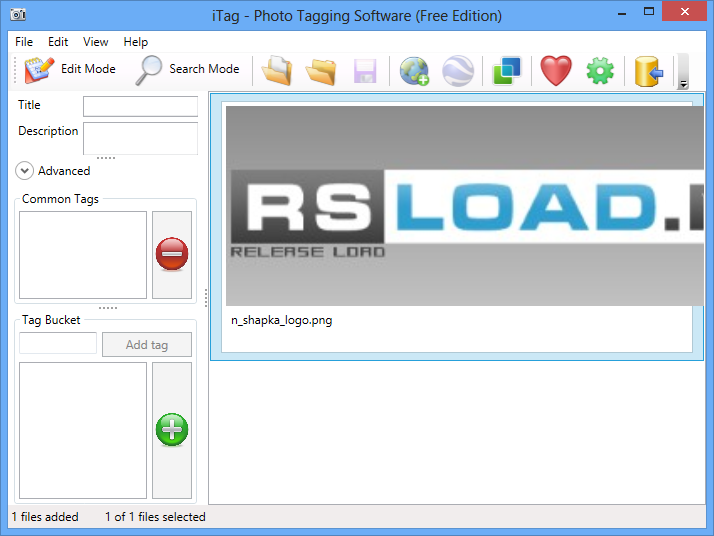Viewport: 714px width, 536px height.
Task: Click the purple floppy disk save icon
Action: pos(365,71)
